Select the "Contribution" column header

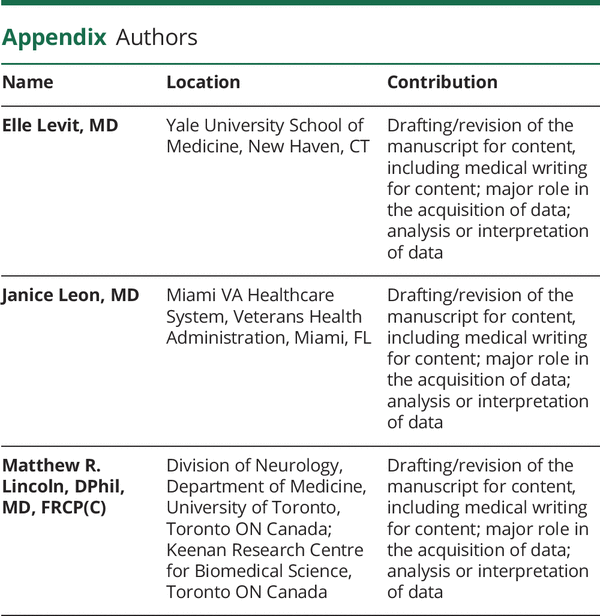tap(442, 82)
